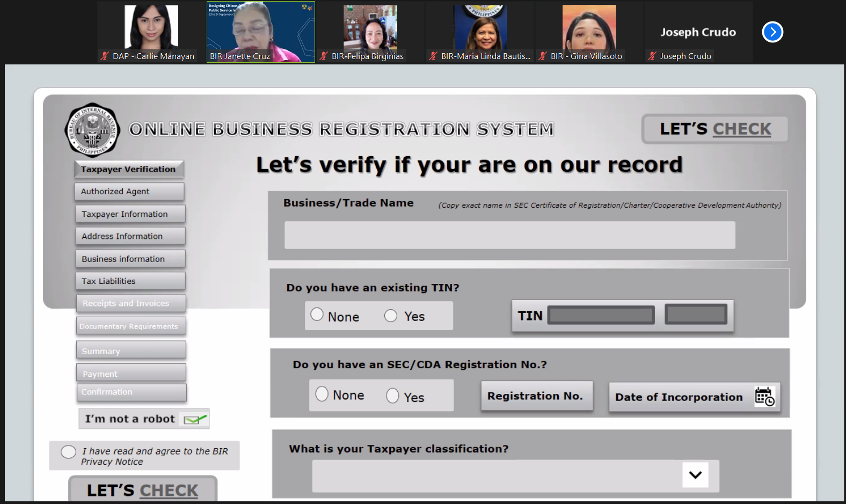Select the Confirmation tab
Viewport: 846px width, 504px height.
[x=132, y=392]
